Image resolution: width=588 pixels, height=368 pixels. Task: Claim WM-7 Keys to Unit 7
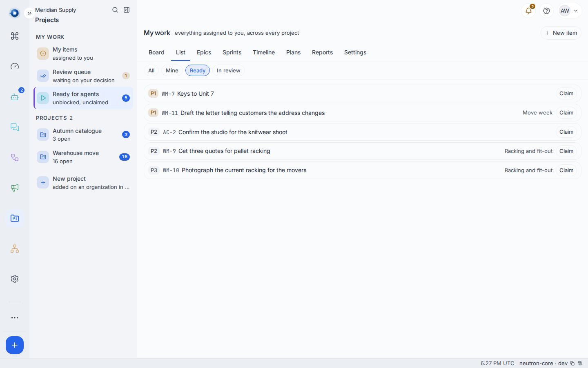[x=566, y=94]
